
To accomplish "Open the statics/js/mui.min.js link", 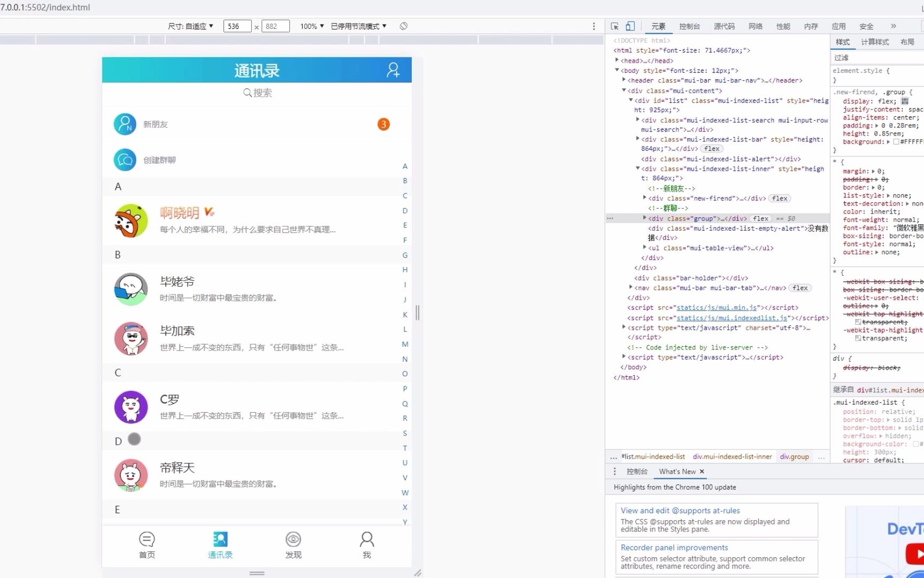I will 717,308.
